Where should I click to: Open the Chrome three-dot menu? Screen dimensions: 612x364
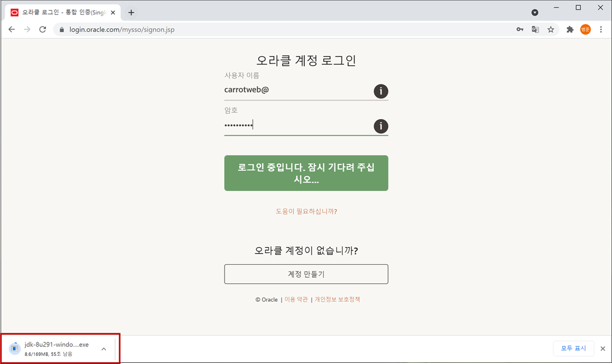tap(601, 29)
